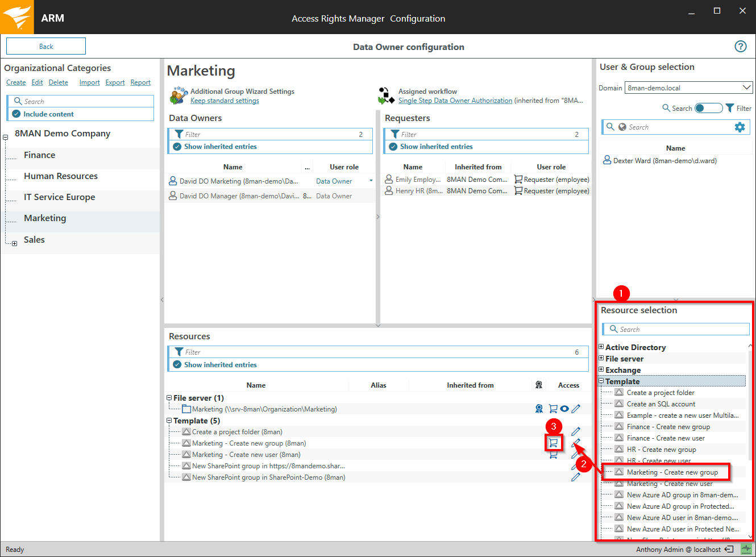Click the eye icon on Marketing file server row
This screenshot has height=557, width=756.
pos(564,409)
